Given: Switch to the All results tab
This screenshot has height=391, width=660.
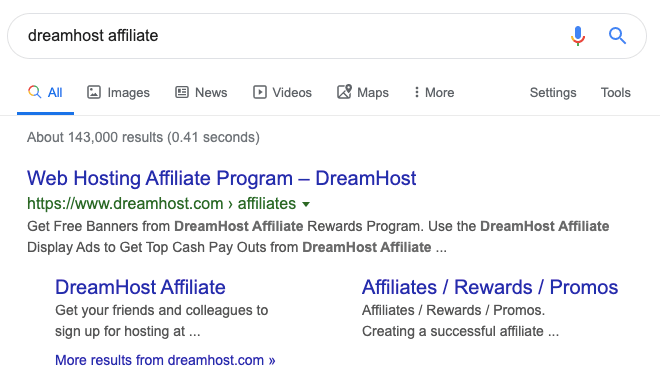Looking at the screenshot, I should pos(45,92).
